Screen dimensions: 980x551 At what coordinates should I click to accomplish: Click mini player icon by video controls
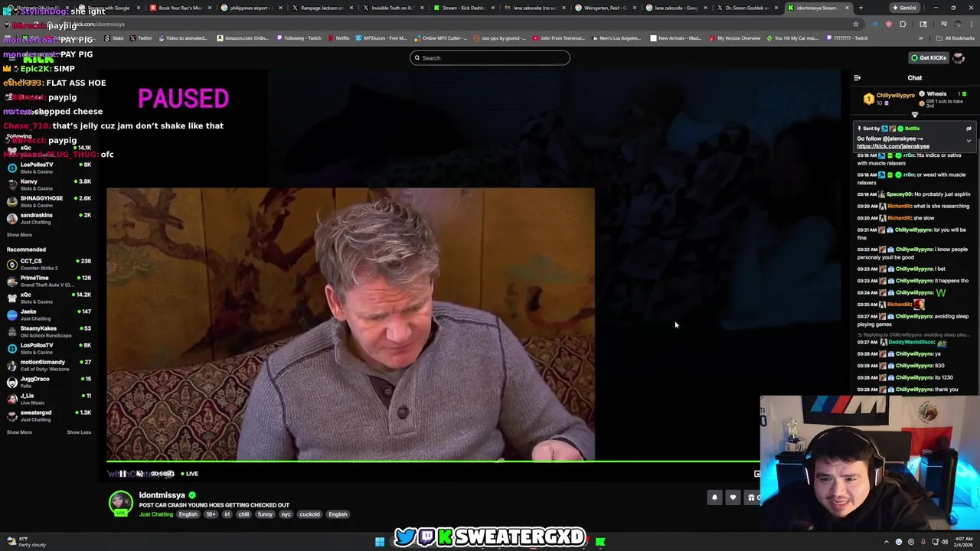756,474
